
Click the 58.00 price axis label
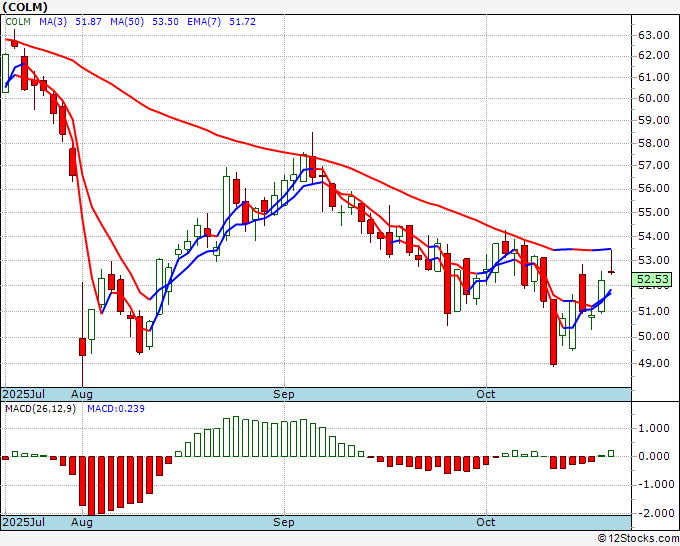654,143
